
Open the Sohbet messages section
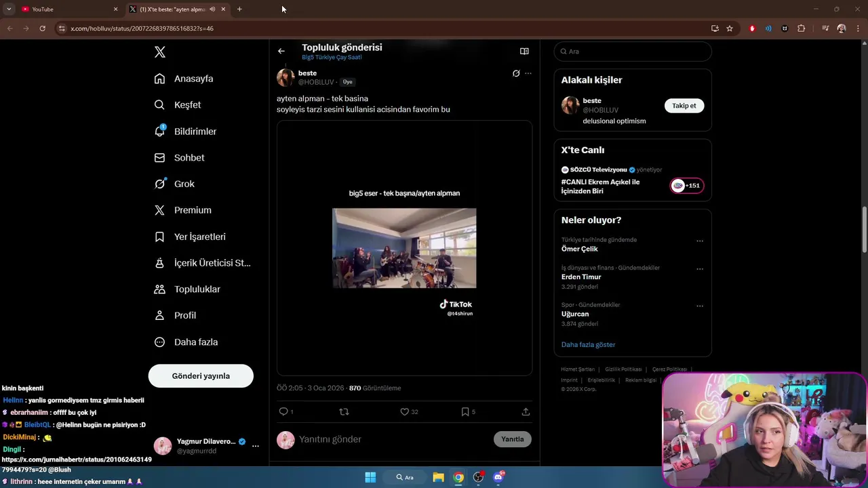pos(180,158)
